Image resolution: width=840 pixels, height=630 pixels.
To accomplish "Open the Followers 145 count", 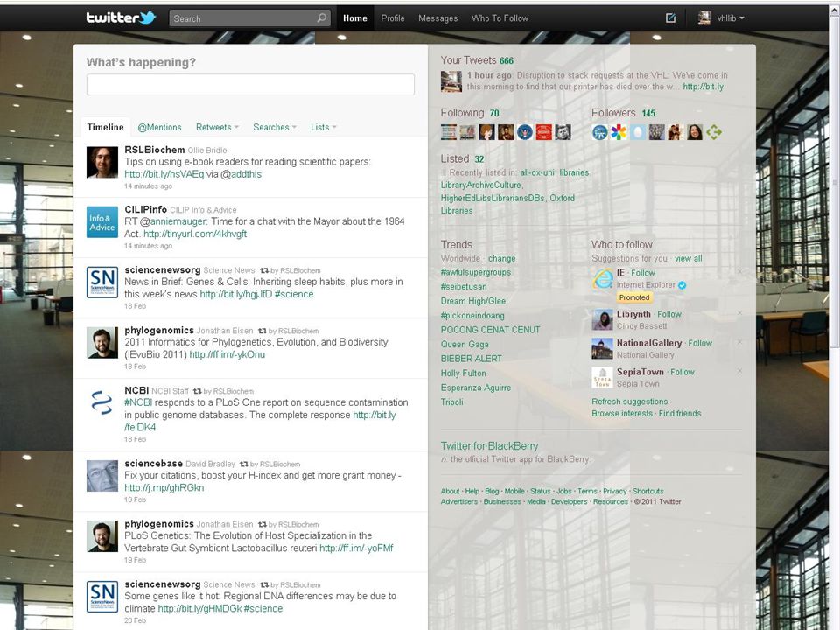I will [648, 114].
